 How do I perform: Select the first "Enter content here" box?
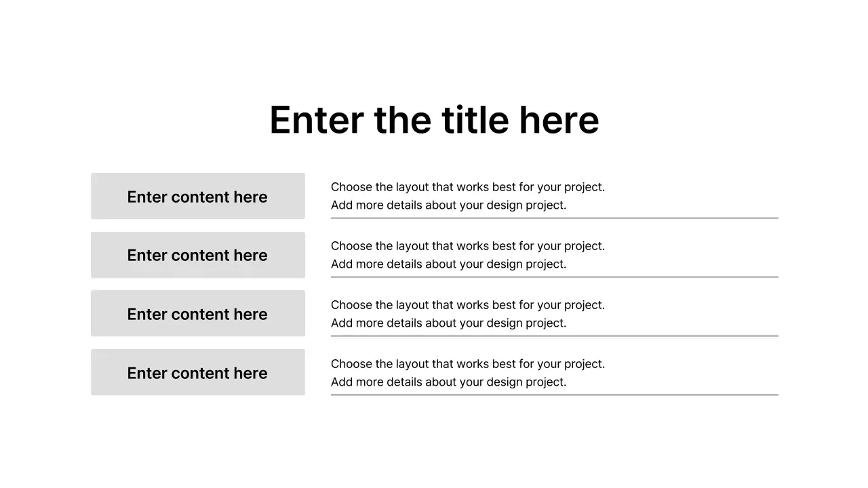point(198,197)
